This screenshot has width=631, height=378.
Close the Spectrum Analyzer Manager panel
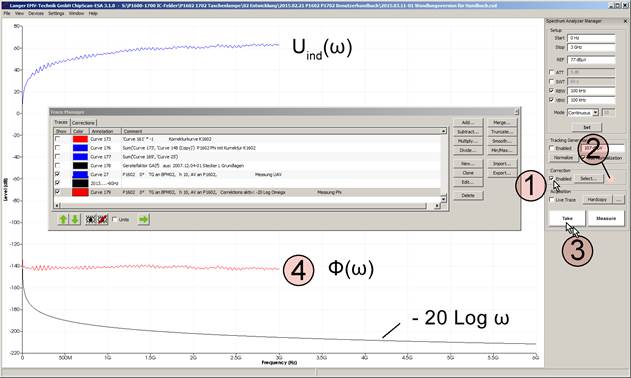pyautogui.click(x=626, y=21)
